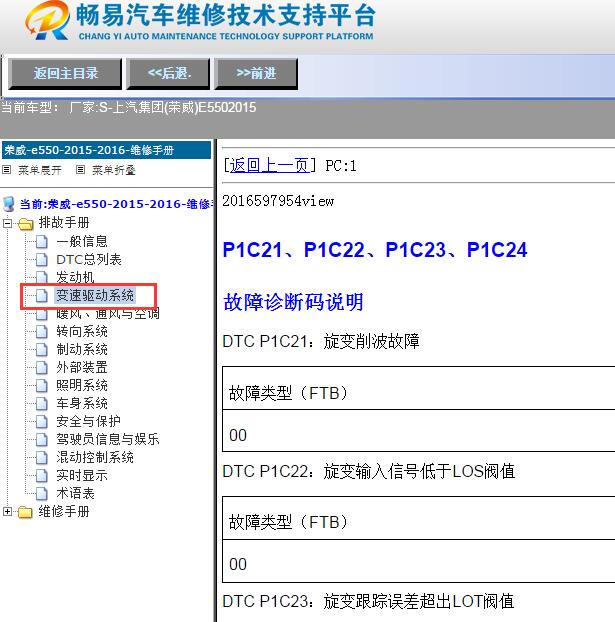Screen dimensions: 615x622
Task: Click 故障类型(FTB) cell under DTC P1C21
Action: click(419, 388)
